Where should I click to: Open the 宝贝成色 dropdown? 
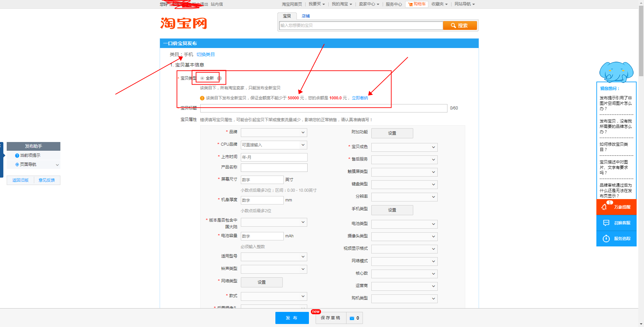[405, 147]
